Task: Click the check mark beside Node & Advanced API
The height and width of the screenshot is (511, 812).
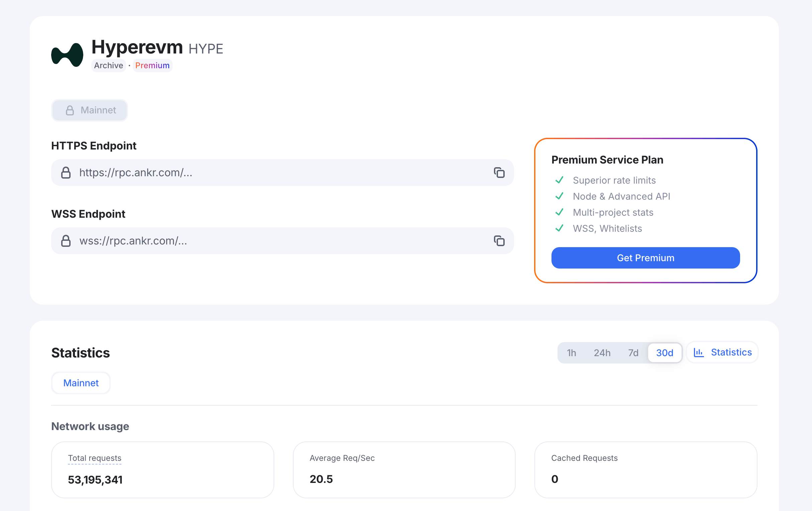Action: [x=559, y=196]
